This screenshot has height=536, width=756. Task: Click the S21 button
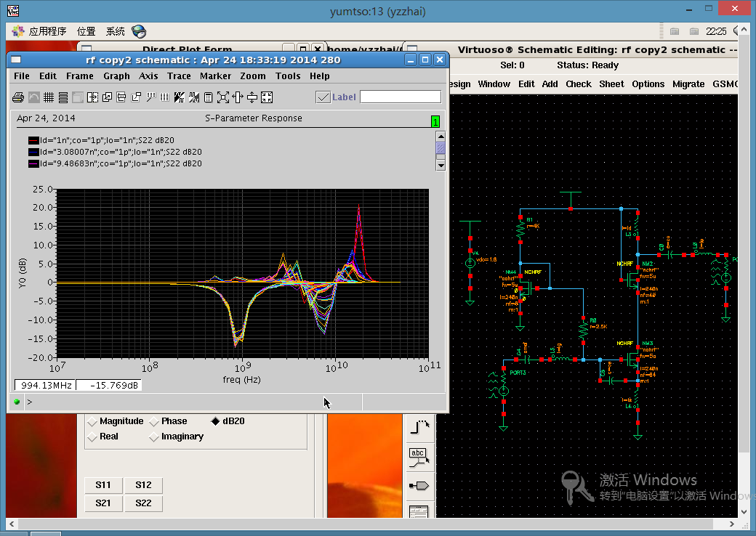point(103,503)
